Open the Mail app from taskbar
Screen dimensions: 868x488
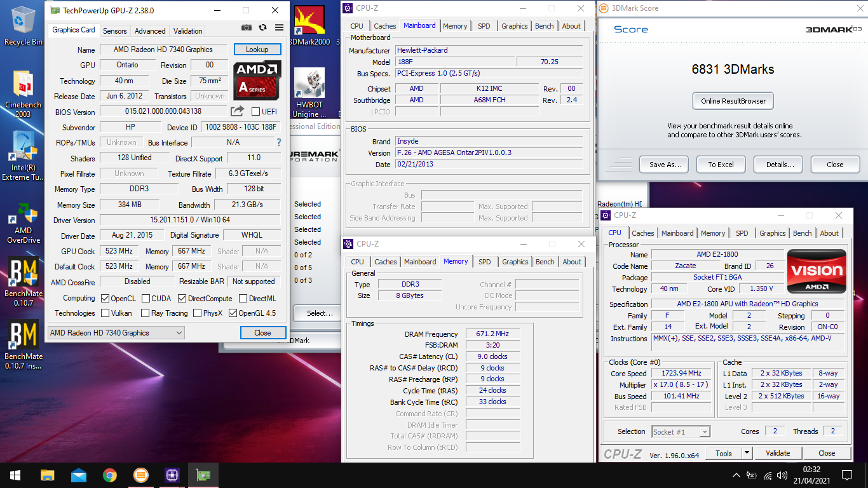pos(79,475)
